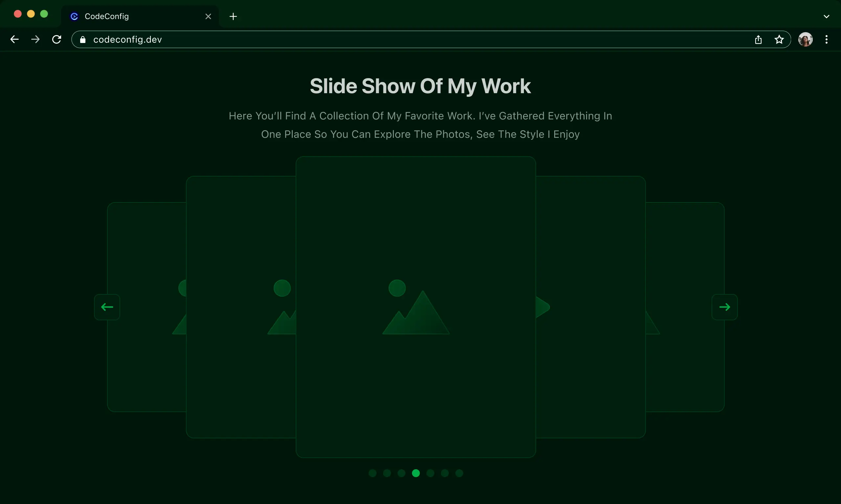Reload the page using the refresh icon
Viewport: 841px width, 504px height.
57,39
